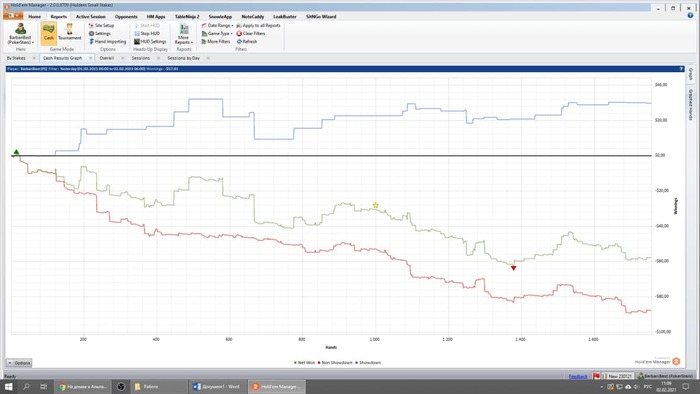Open Site Setup
This screenshot has height=394, width=700.
click(x=101, y=25)
